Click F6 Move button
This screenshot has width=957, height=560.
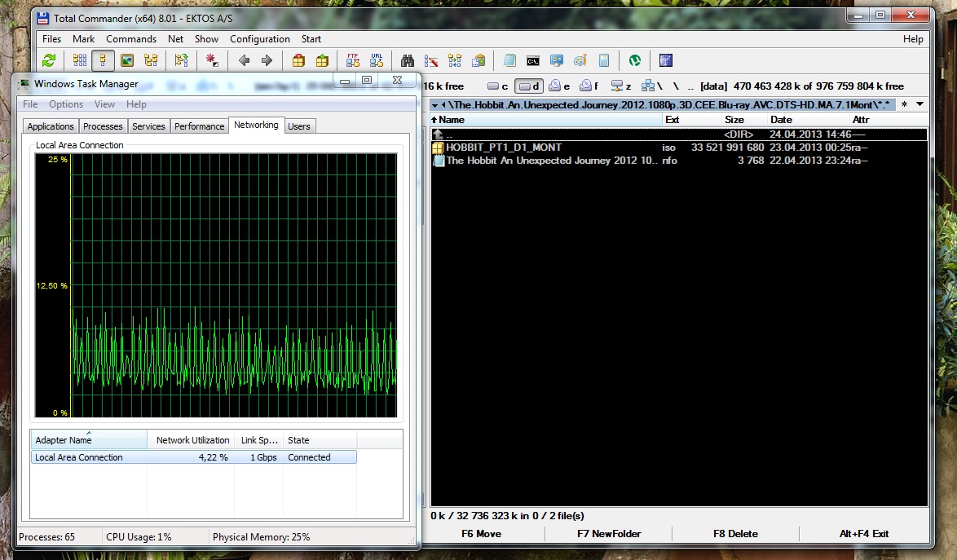482,534
